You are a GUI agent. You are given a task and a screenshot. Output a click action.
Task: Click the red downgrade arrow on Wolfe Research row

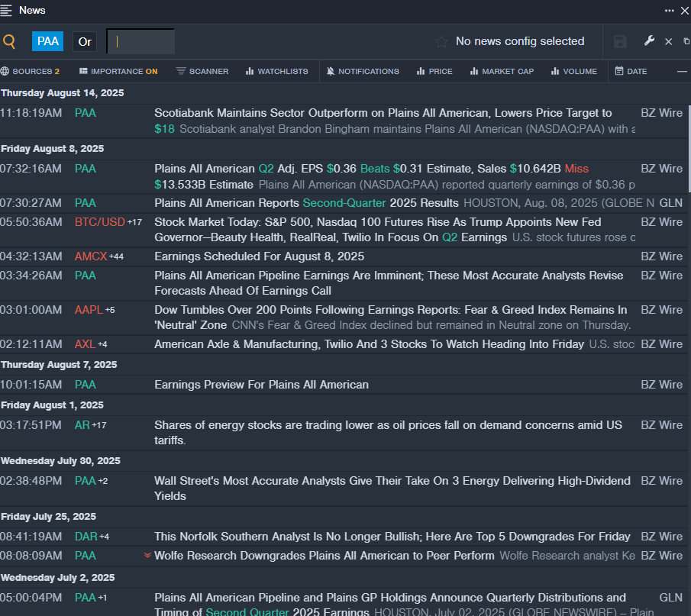pyautogui.click(x=147, y=556)
